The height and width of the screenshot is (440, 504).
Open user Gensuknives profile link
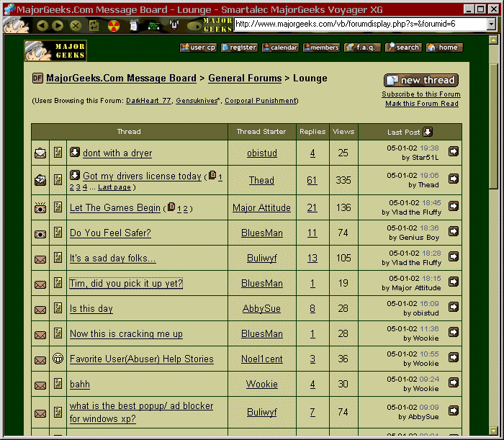(x=197, y=101)
